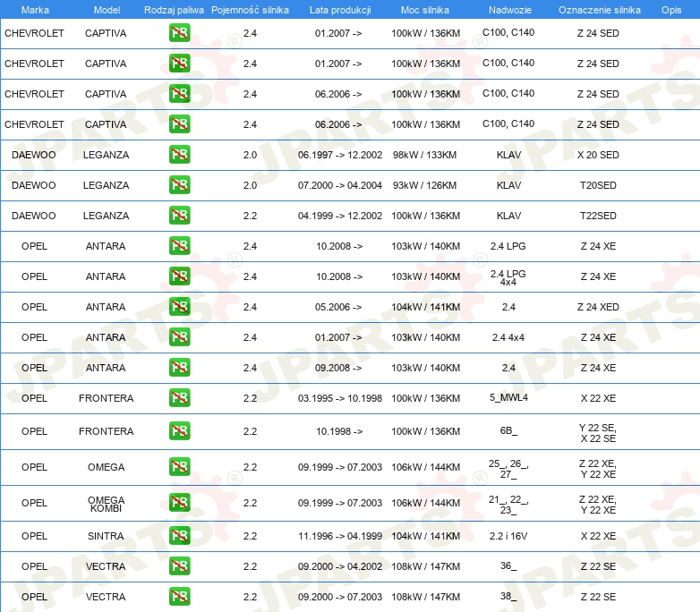Image resolution: width=700 pixels, height=612 pixels.
Task: Click the fuel icon for Antara 2.4 LPG 4x4
Action: tap(179, 276)
